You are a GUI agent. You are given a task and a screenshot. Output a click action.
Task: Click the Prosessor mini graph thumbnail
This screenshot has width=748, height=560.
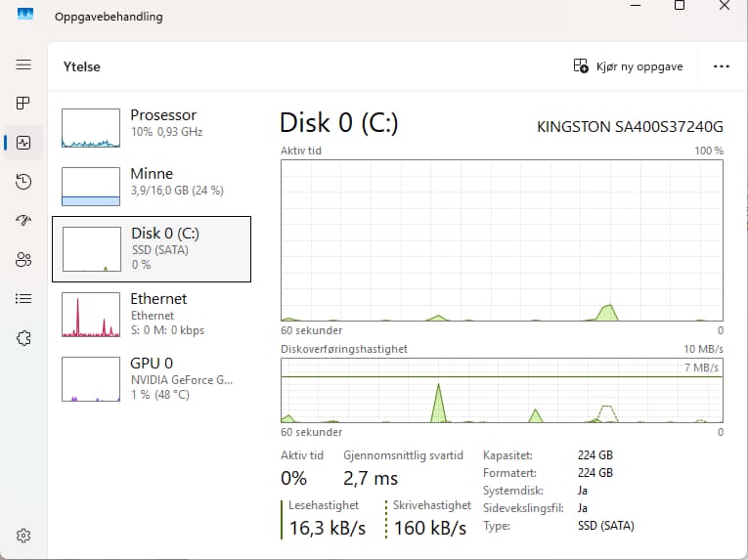(91, 128)
